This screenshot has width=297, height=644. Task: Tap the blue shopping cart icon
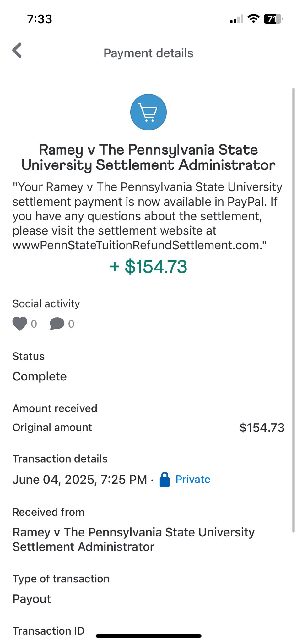(x=148, y=112)
